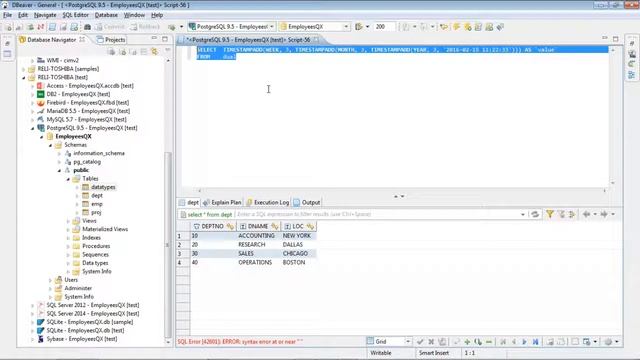Click the yellow filter funnel icon

tap(550, 214)
